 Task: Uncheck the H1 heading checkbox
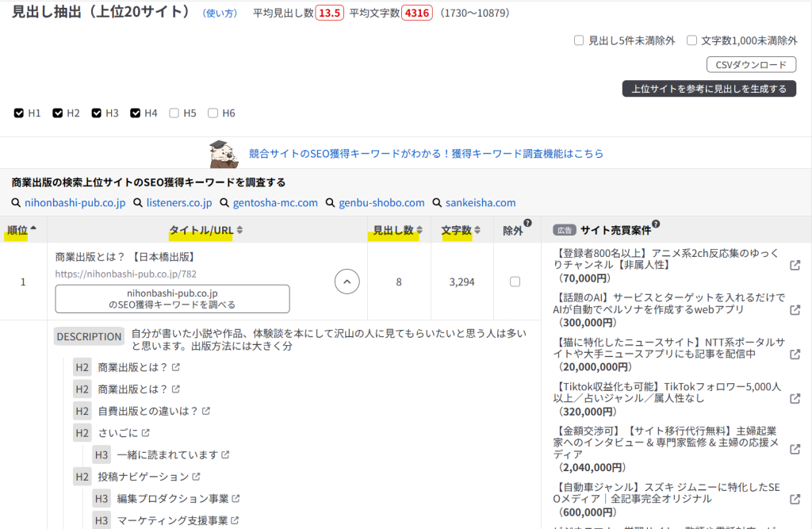pos(19,113)
